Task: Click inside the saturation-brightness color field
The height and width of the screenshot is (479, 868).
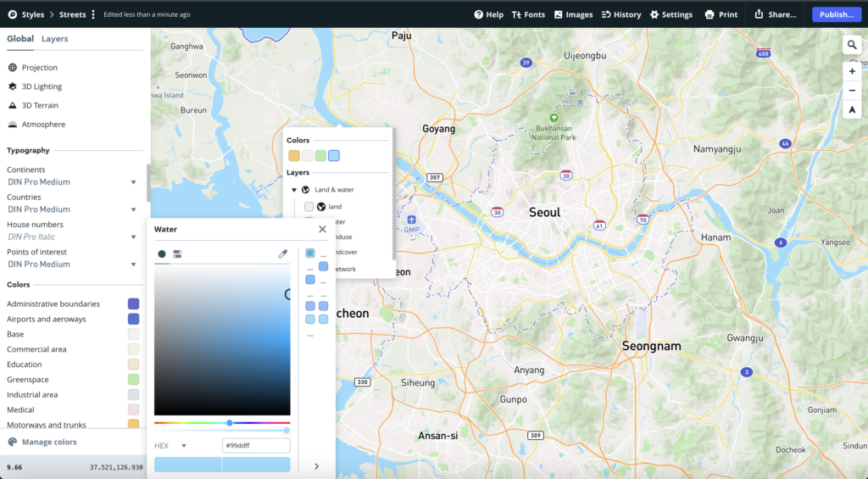Action: pyautogui.click(x=222, y=341)
